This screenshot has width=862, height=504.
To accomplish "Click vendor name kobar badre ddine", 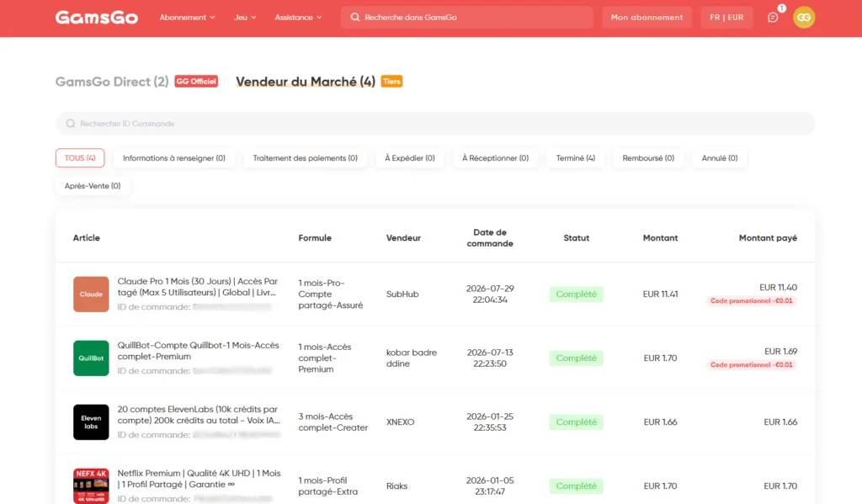I will (411, 358).
